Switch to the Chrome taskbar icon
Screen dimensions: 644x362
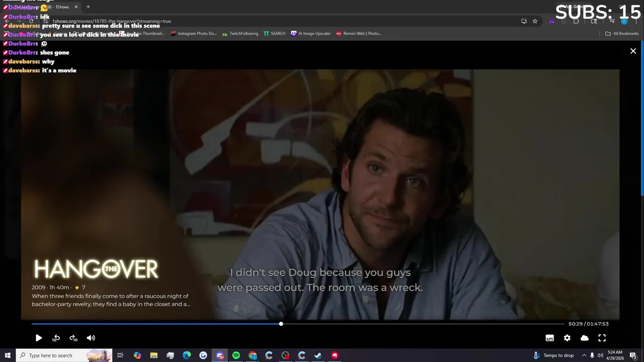tap(253, 355)
